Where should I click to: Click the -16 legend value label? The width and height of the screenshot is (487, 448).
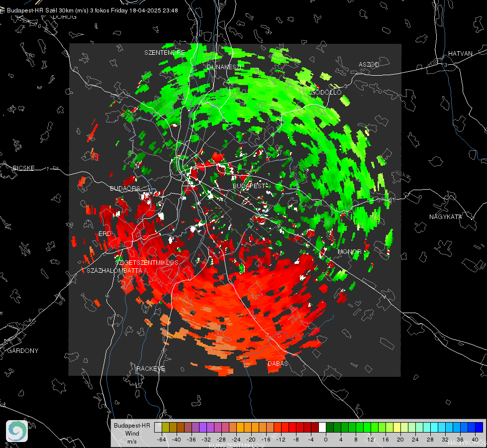click(x=266, y=440)
